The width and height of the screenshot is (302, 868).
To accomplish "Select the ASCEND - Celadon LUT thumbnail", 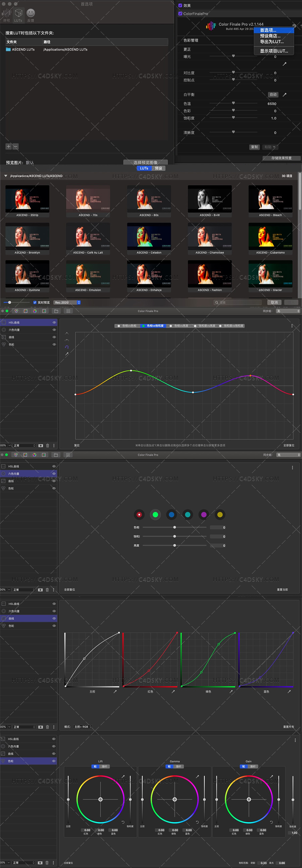I will click(x=149, y=238).
